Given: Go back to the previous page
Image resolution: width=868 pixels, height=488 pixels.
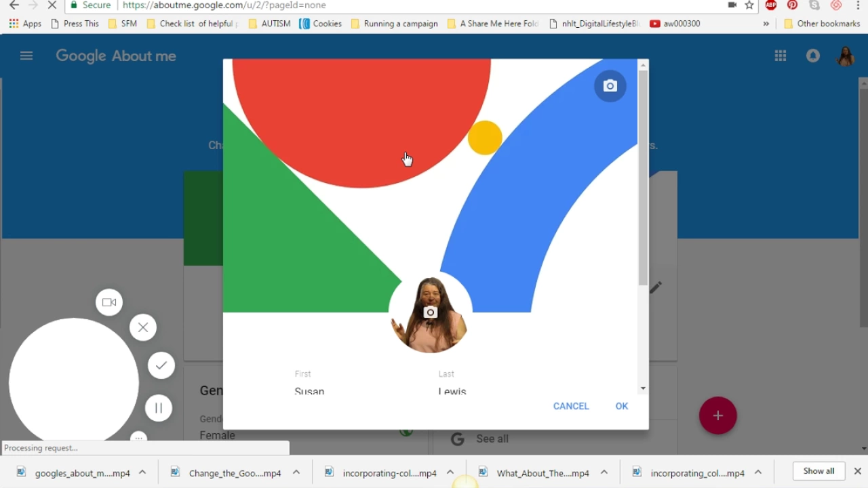Looking at the screenshot, I should coord(14,5).
